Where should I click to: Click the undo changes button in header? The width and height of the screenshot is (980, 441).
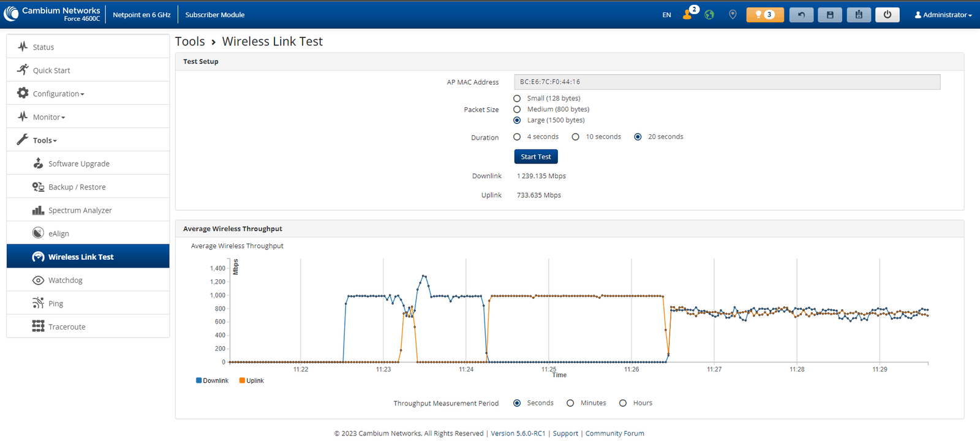[801, 15]
